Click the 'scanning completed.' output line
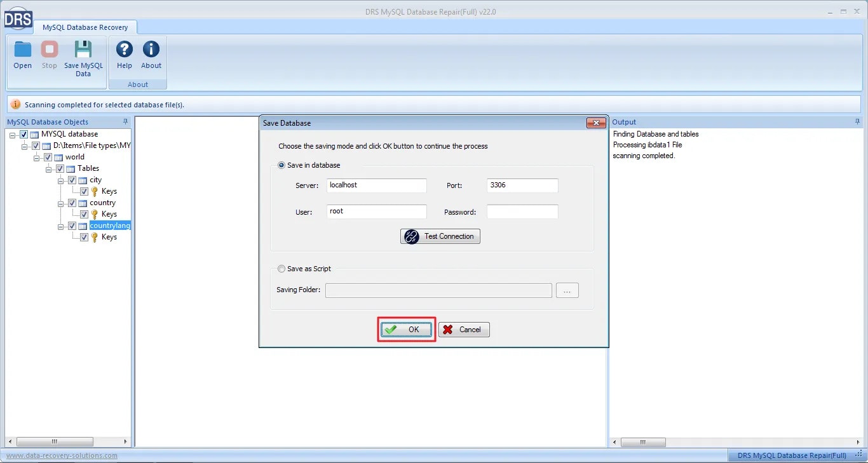The image size is (868, 463). pyautogui.click(x=644, y=156)
